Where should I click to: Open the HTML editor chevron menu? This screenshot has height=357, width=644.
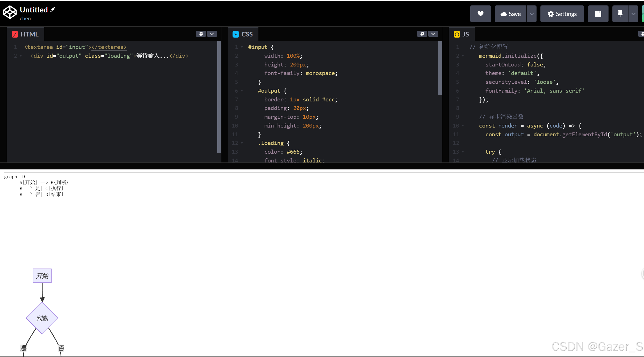pyautogui.click(x=212, y=34)
